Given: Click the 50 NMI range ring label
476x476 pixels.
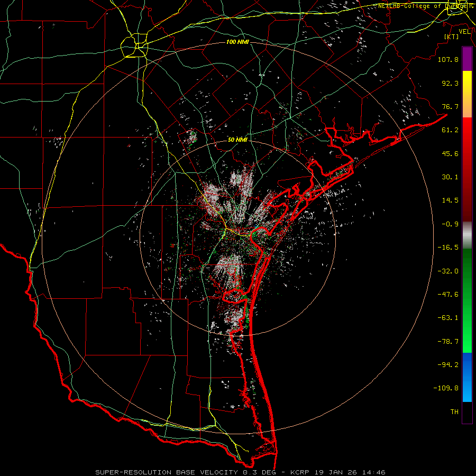Looking at the screenshot, I should pyautogui.click(x=237, y=140).
